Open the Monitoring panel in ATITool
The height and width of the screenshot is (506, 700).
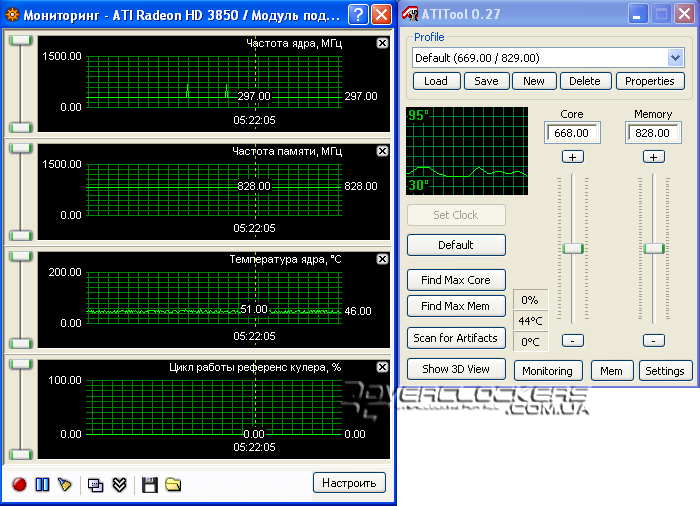point(548,371)
